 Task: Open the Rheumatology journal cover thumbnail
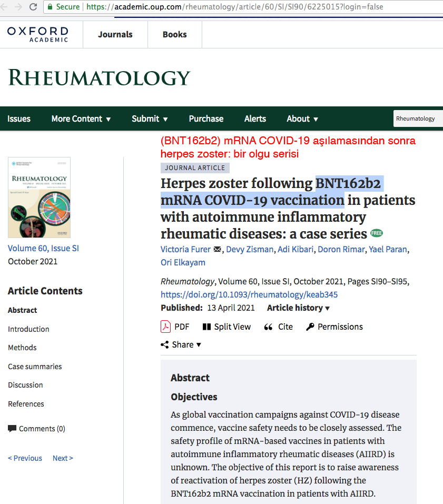39,197
